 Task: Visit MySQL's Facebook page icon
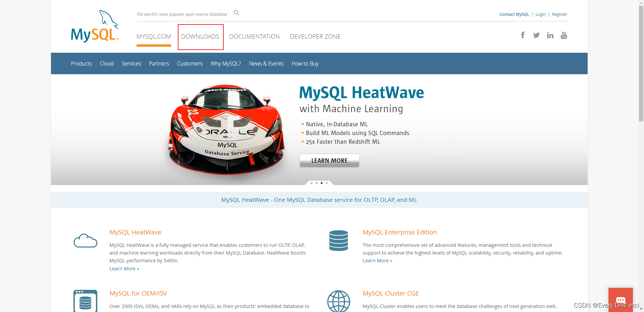[523, 35]
